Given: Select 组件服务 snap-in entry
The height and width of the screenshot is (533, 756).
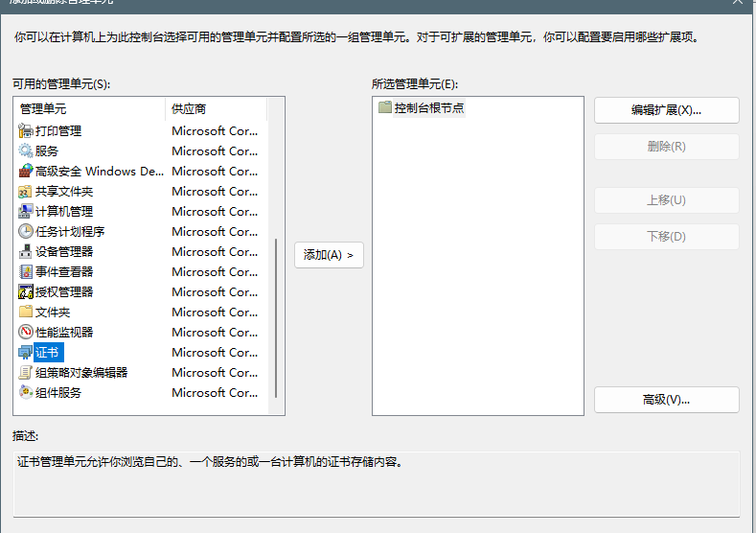Looking at the screenshot, I should coord(58,393).
